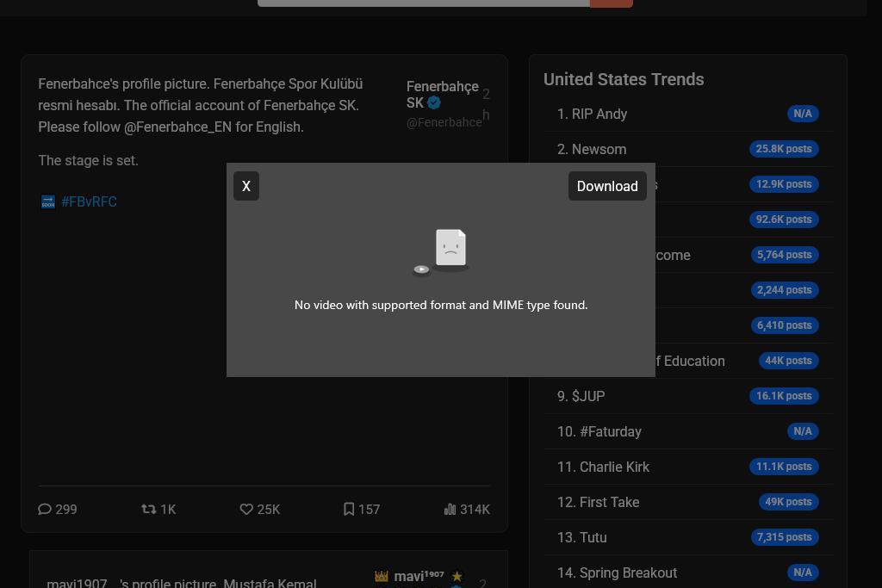The image size is (882, 588).
Task: Open view analytics via the 314K bar icon
Action: (450, 509)
